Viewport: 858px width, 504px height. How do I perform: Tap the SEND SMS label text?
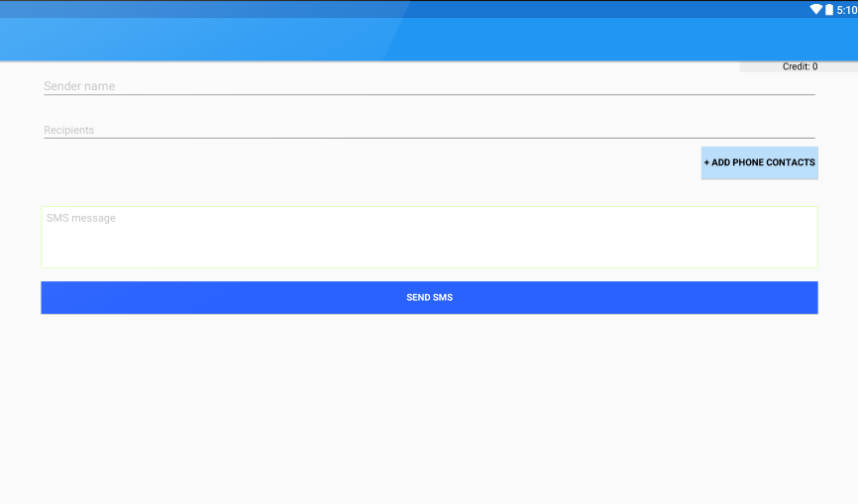click(430, 297)
